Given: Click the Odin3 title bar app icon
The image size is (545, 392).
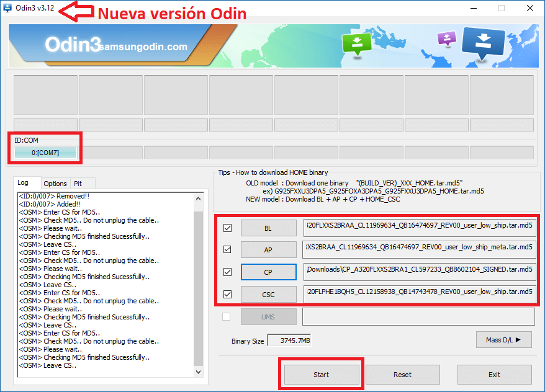Looking at the screenshot, I should coord(7,7).
